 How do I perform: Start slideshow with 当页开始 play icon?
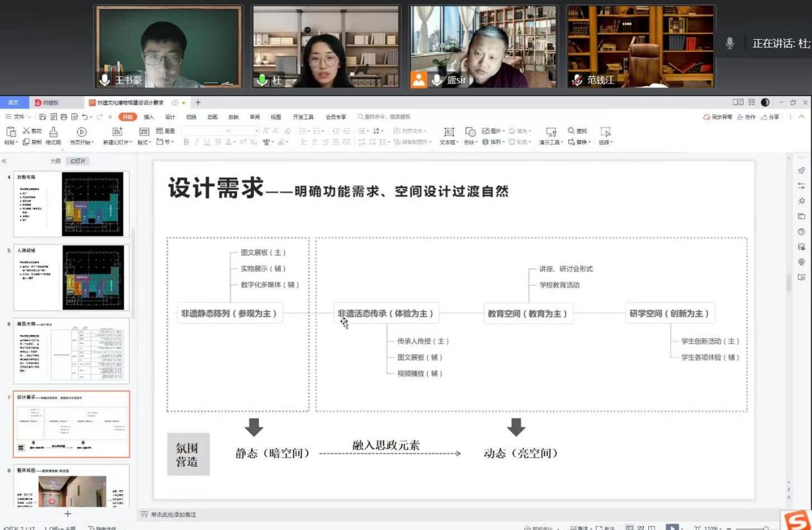(81, 131)
